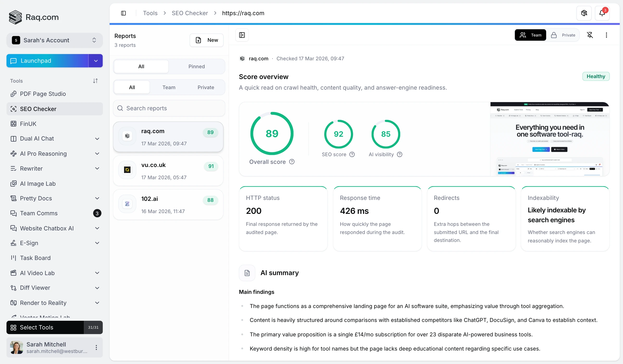This screenshot has width=623, height=364.
Task: Open the report options kebab menu
Action: point(606,35)
